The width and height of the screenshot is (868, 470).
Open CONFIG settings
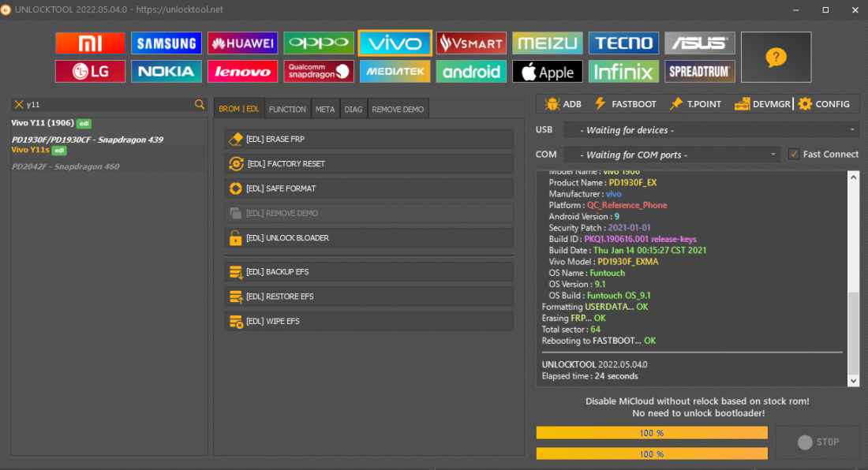[824, 104]
